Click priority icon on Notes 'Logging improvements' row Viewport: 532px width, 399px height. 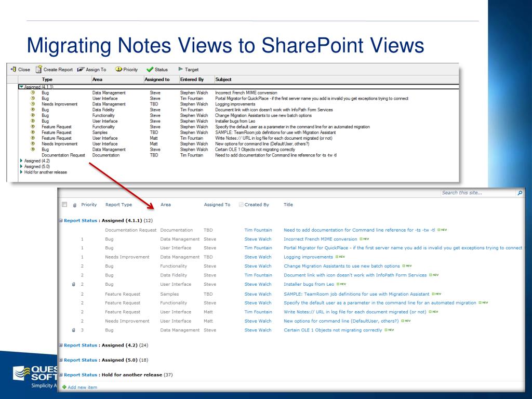(x=33, y=104)
